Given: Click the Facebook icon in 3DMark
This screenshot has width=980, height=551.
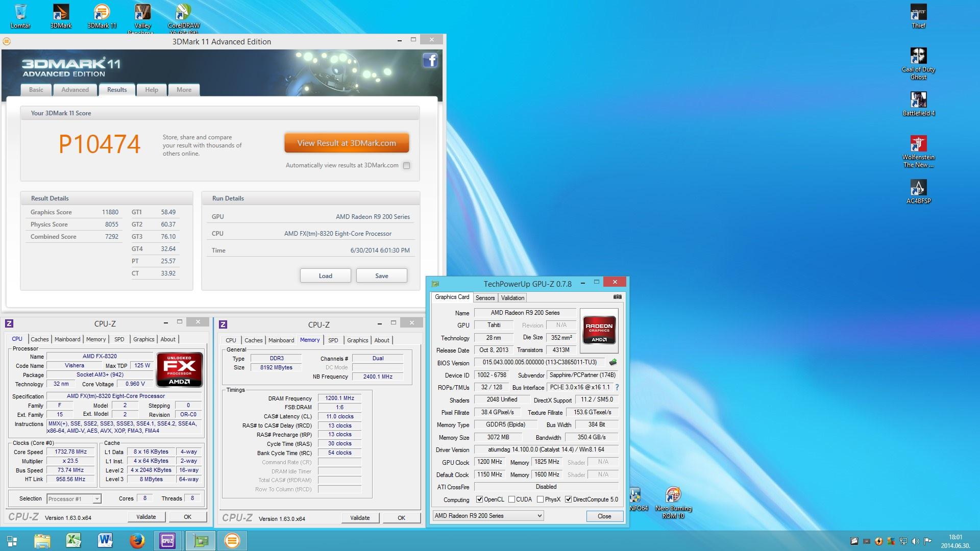Looking at the screenshot, I should point(430,61).
